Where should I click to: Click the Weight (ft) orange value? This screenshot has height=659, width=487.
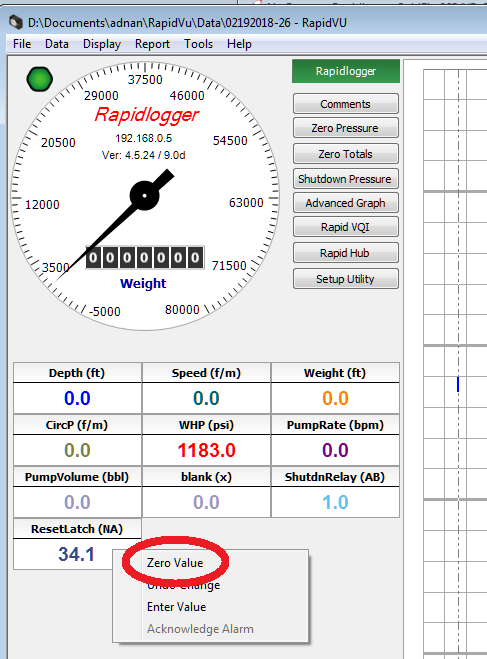coord(335,398)
